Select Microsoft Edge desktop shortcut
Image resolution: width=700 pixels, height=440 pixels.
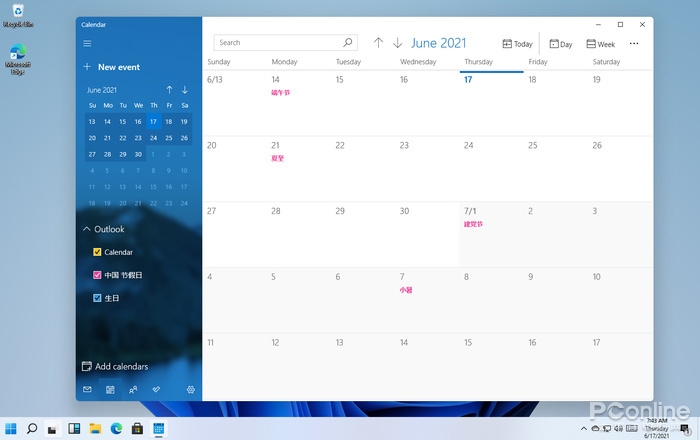click(x=18, y=59)
